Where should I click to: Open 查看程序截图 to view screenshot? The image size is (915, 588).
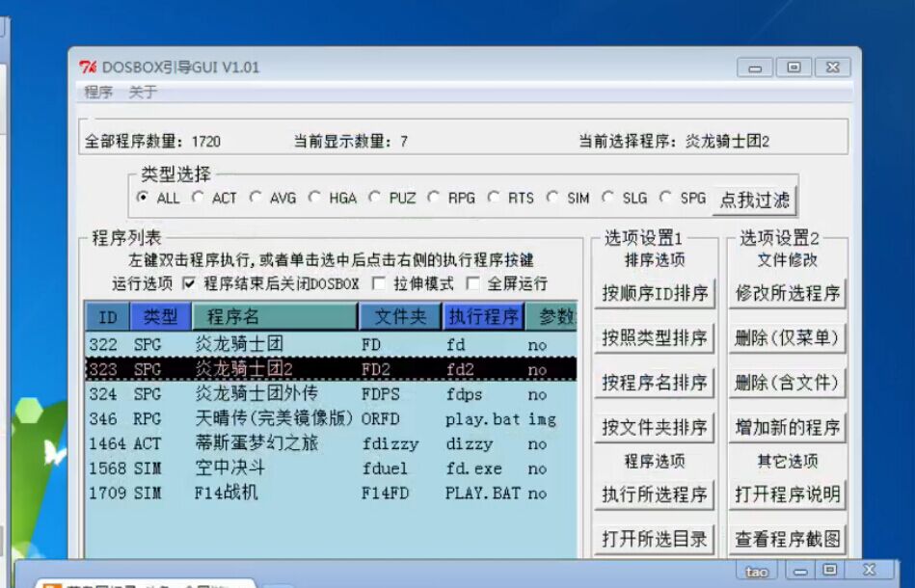pos(787,539)
